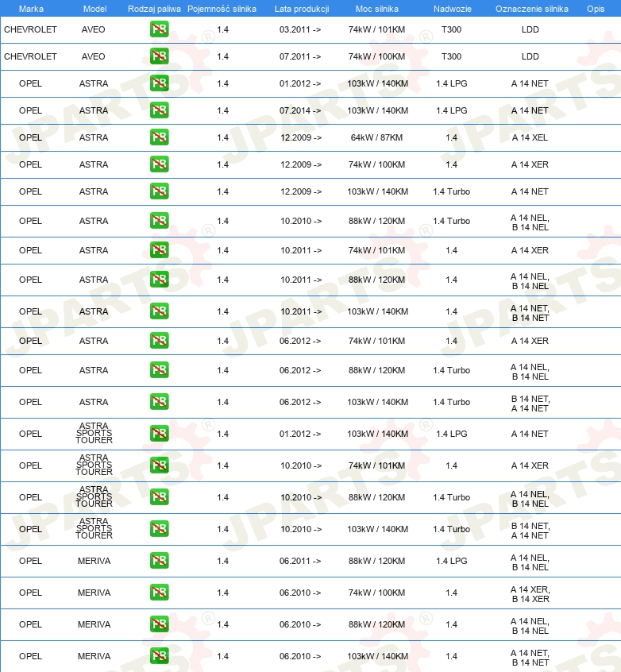The width and height of the screenshot is (621, 672).
Task: Click fuel icon in Astra 12.2009 74kW row
Action: (x=159, y=164)
